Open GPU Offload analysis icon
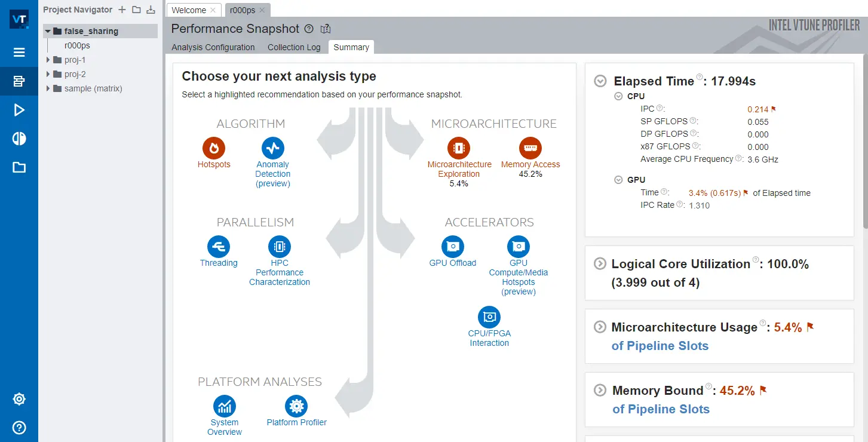868x442 pixels. 453,246
